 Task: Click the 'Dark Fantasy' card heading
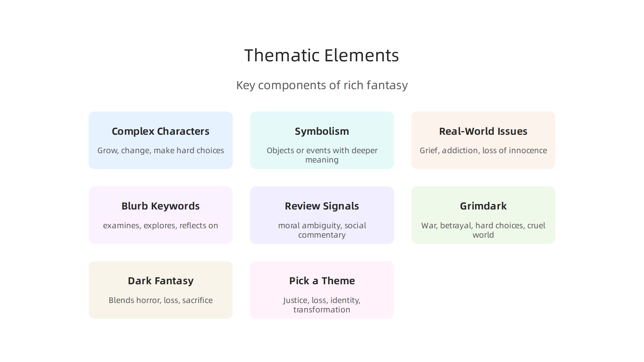coord(160,281)
